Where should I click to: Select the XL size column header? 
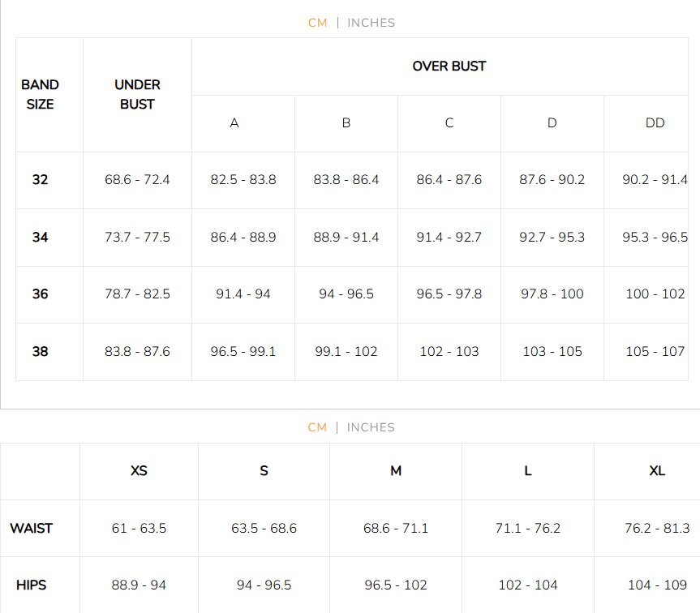[x=657, y=471]
